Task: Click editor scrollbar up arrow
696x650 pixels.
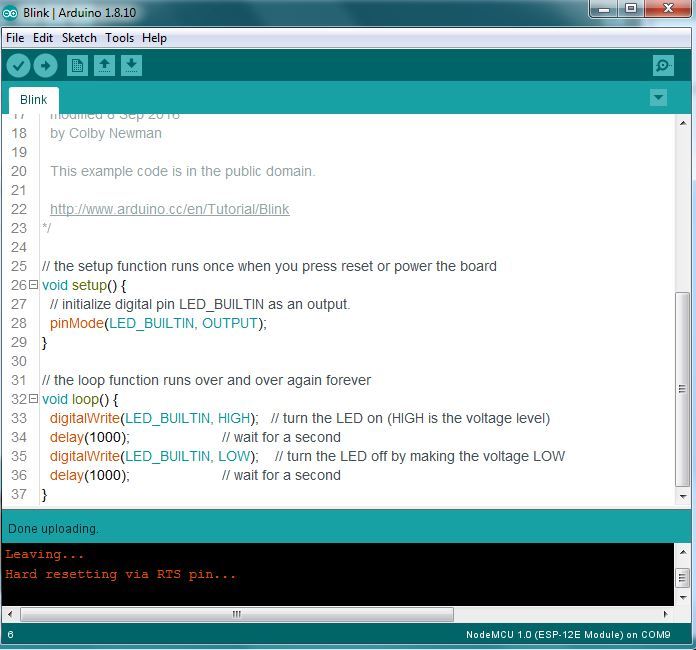Action: point(683,123)
